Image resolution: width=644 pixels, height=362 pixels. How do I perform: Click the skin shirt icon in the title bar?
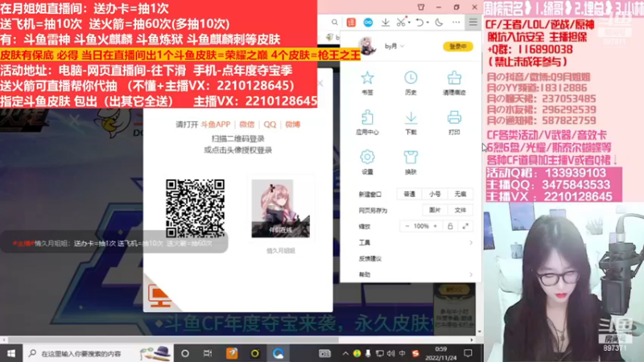[421, 7]
